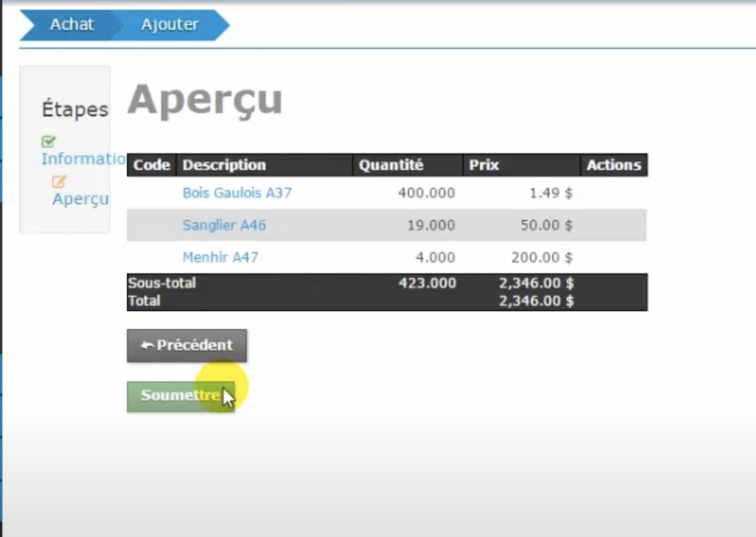Click the back arrow icon on Précédent
756x537 pixels.
pyautogui.click(x=147, y=346)
